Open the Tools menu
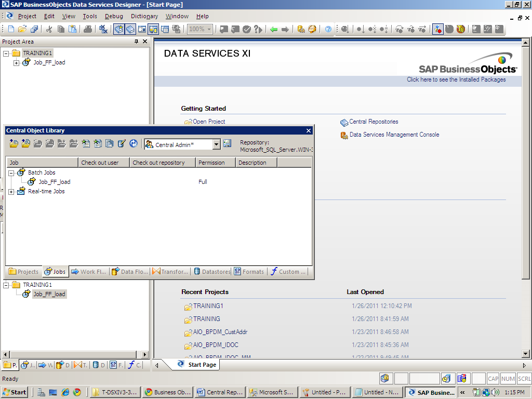This screenshot has width=532, height=399. pyautogui.click(x=90, y=16)
